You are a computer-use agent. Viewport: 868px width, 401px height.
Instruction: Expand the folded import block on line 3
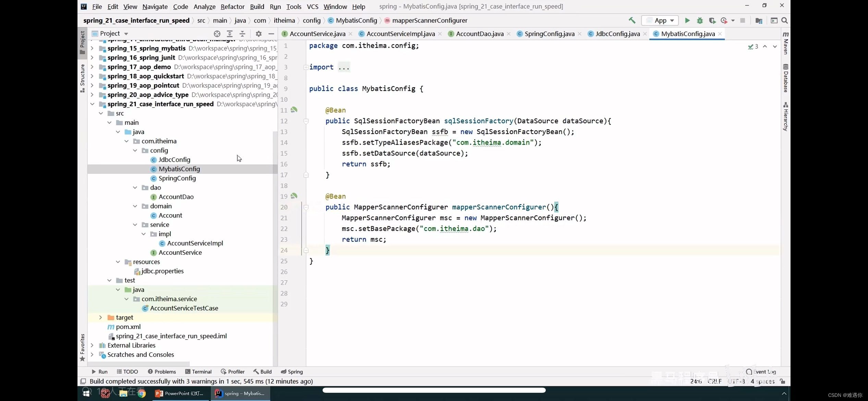tap(306, 67)
